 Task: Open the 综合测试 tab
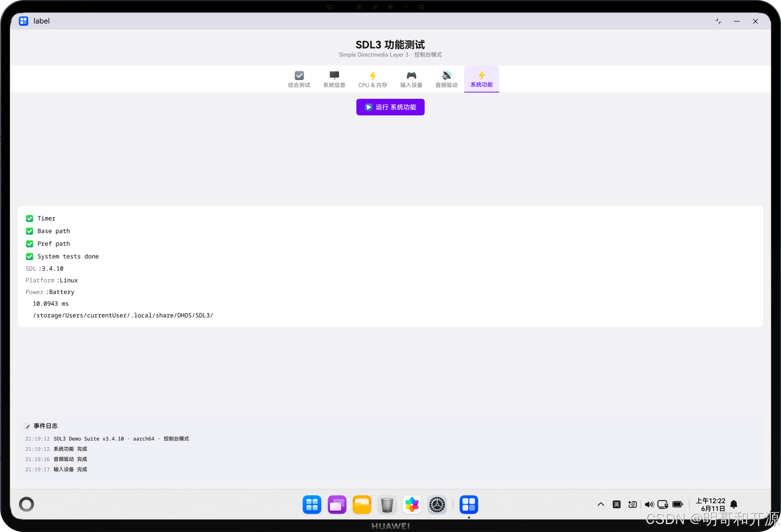[299, 79]
